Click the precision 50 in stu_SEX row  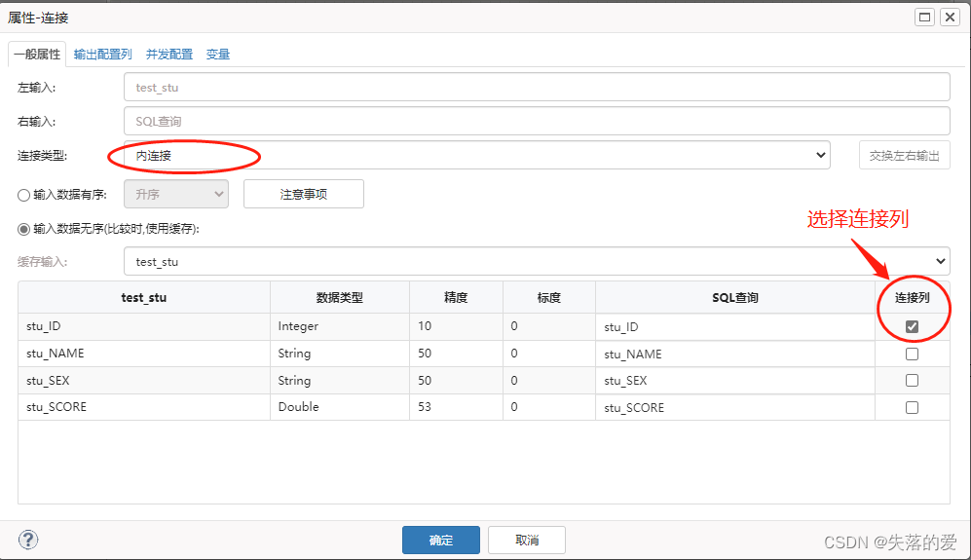click(x=457, y=381)
